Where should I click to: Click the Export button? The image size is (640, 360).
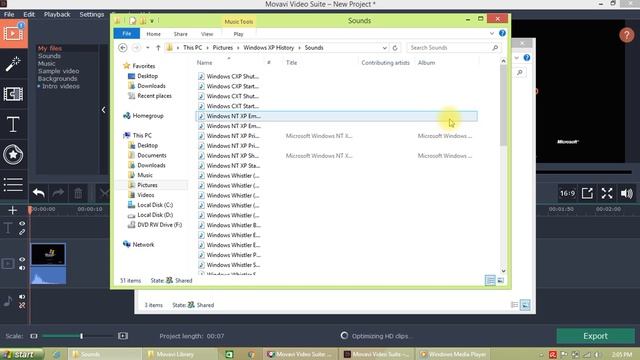click(595, 336)
